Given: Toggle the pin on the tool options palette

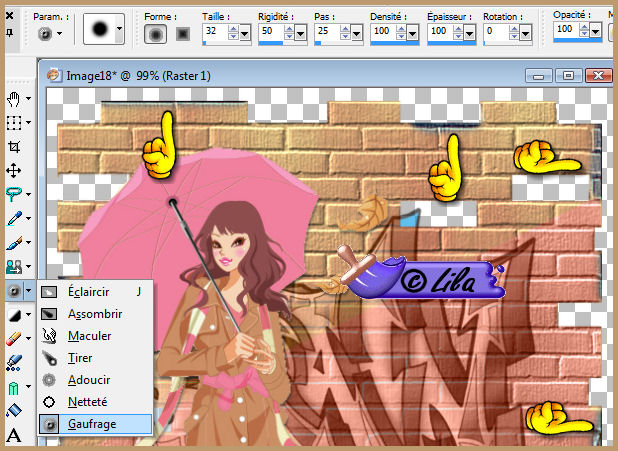Looking at the screenshot, I should [9, 32].
